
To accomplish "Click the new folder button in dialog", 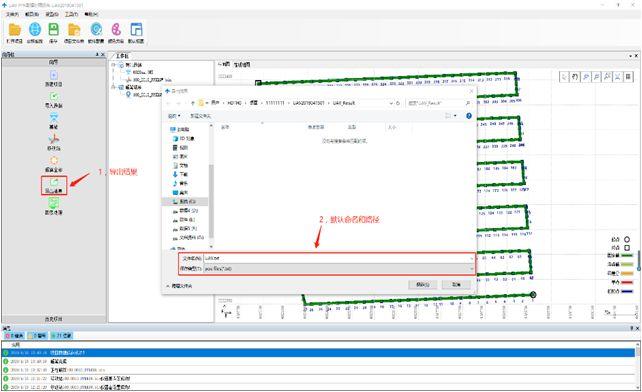I will tap(200, 116).
